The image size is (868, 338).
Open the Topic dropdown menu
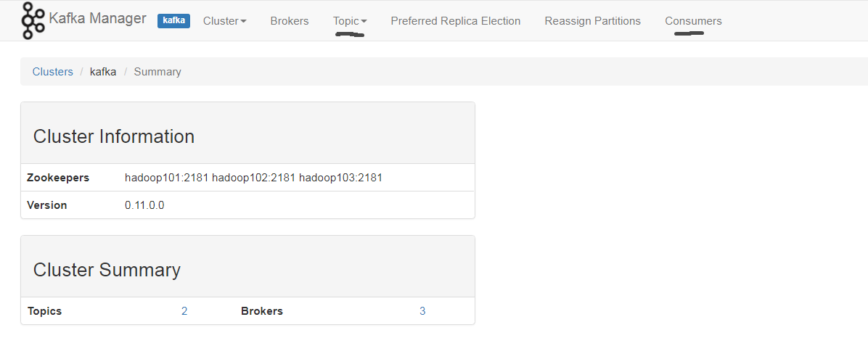(350, 21)
